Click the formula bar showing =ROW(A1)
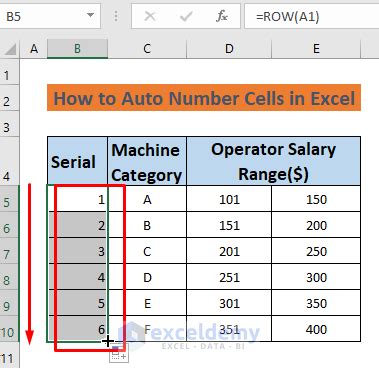Viewport: 379px width, 368px height. [312, 16]
